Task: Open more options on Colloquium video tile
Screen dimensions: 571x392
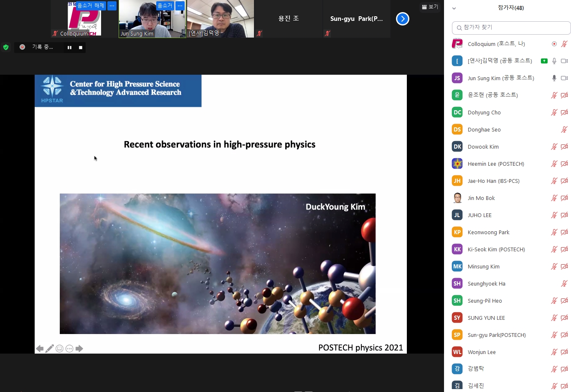Action: point(112,5)
